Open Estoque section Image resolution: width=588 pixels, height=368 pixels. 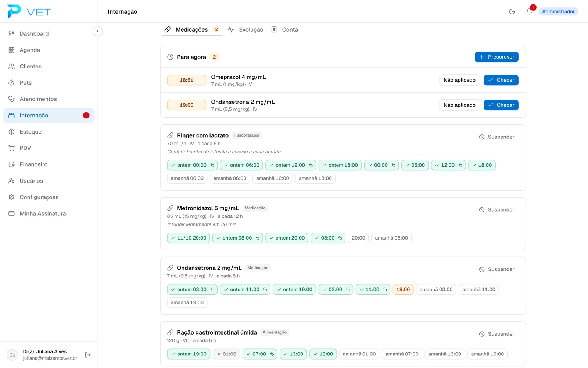[49, 132]
